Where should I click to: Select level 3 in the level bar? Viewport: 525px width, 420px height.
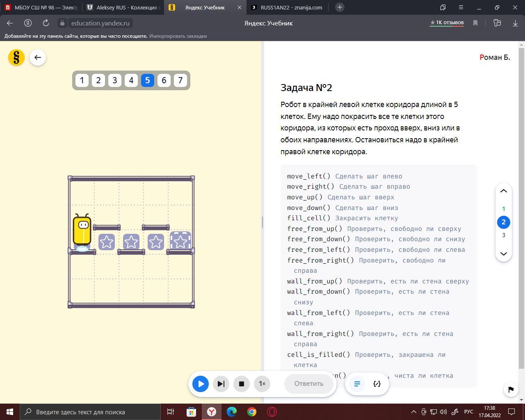[115, 80]
